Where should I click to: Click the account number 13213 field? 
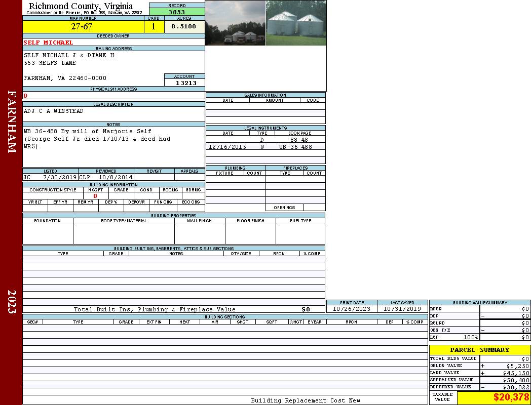pos(185,83)
